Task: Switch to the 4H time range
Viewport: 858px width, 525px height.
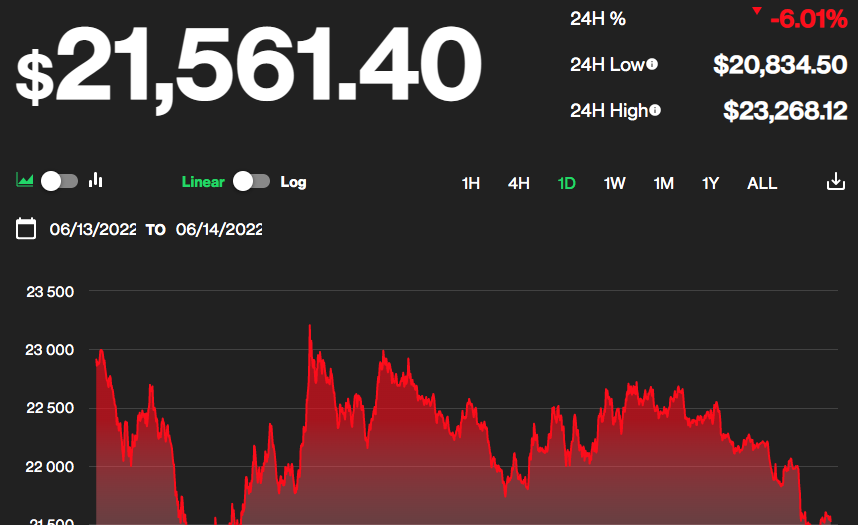Action: click(x=519, y=183)
